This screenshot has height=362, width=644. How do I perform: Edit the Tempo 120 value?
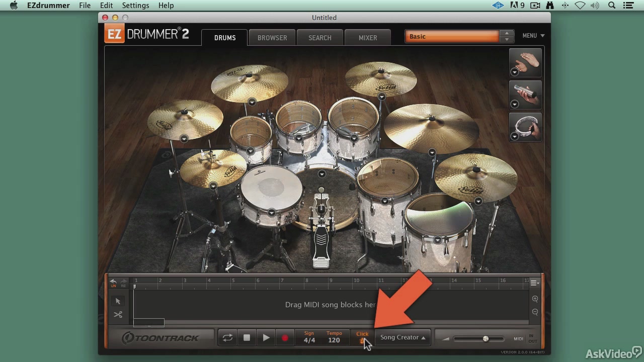[334, 337]
